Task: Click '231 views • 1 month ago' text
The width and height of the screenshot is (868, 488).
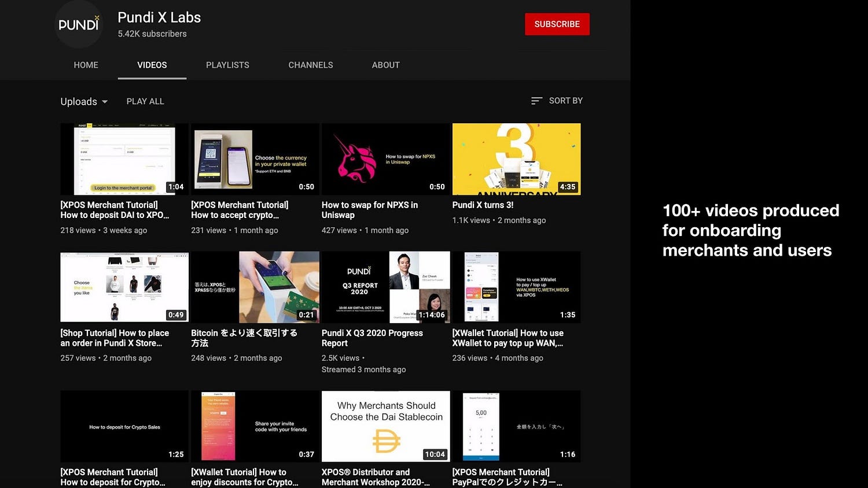Action: [x=234, y=230]
